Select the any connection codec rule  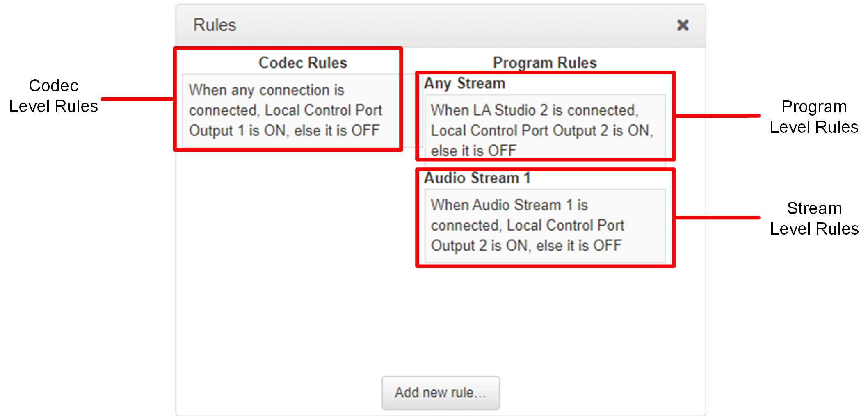click(x=285, y=110)
